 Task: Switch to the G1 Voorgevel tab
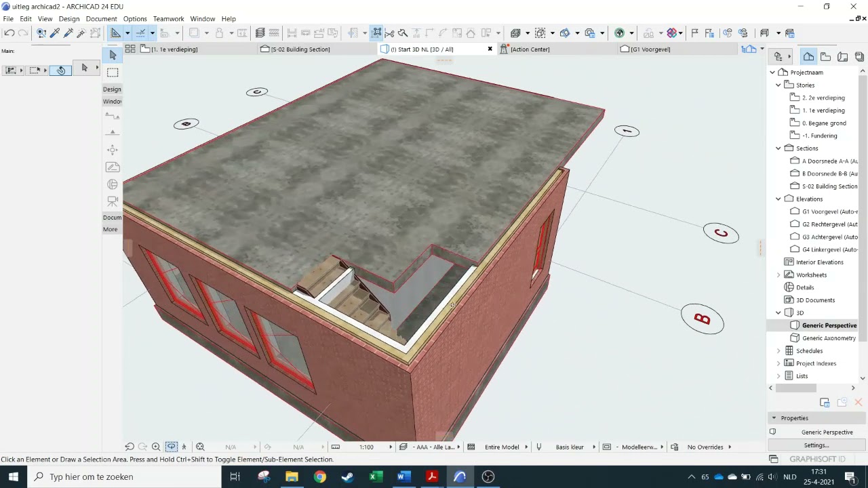(x=676, y=49)
